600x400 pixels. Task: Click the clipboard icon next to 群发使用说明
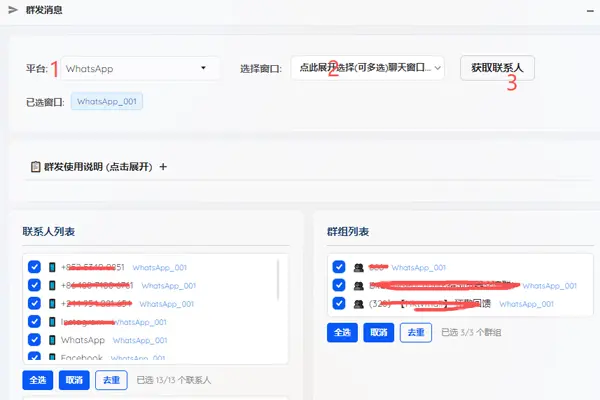[x=35, y=167]
